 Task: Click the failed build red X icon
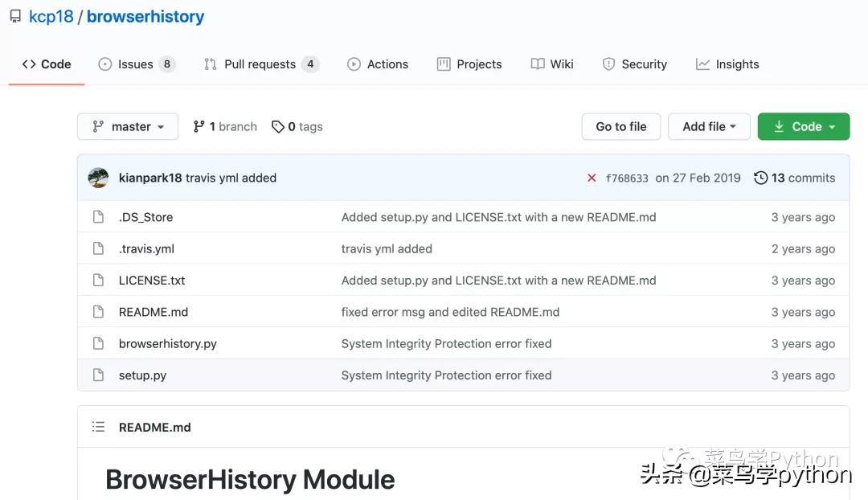coord(592,178)
